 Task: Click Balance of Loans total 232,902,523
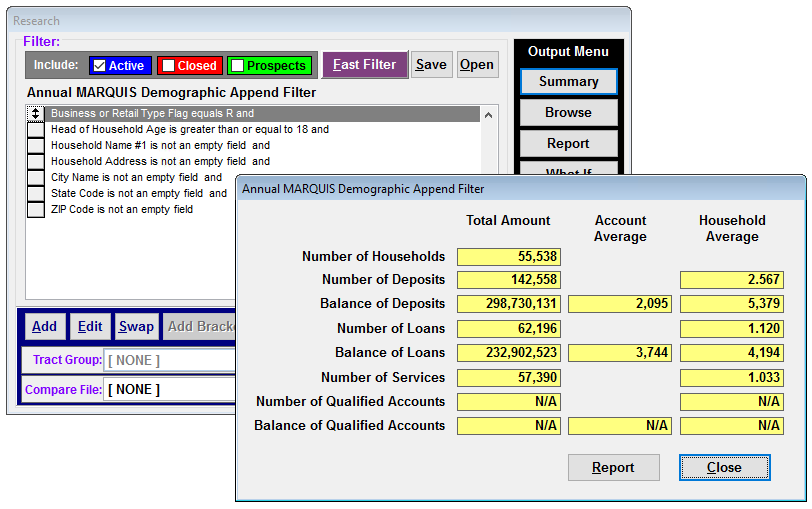point(509,353)
